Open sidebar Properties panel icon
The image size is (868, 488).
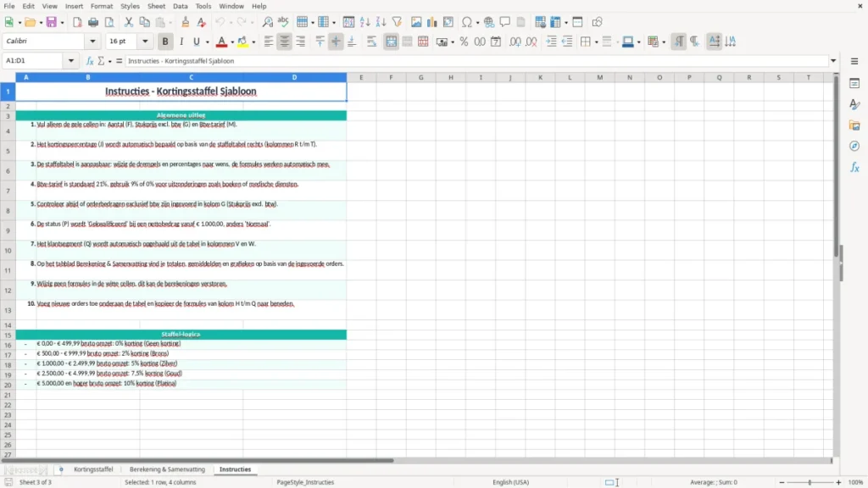click(854, 83)
